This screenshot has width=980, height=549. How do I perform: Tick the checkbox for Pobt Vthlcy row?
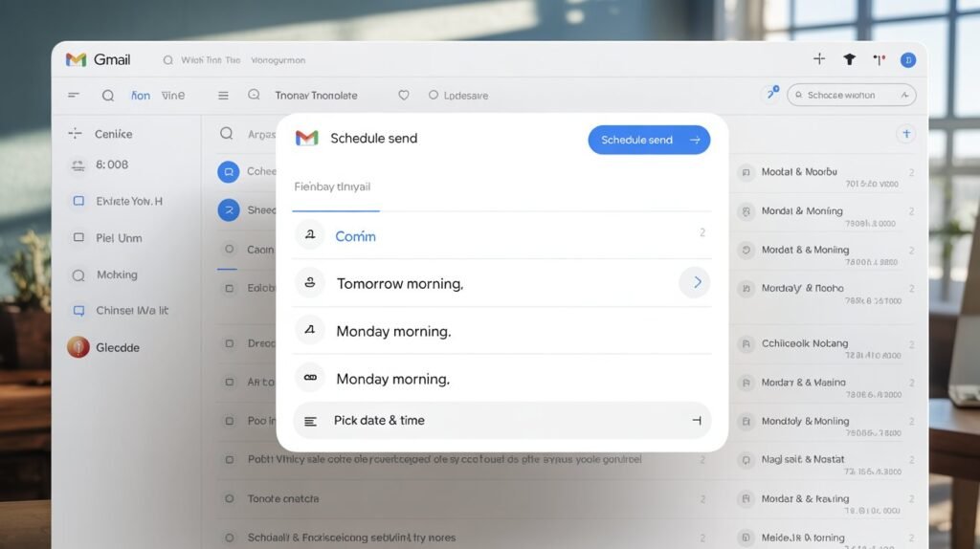[230, 460]
